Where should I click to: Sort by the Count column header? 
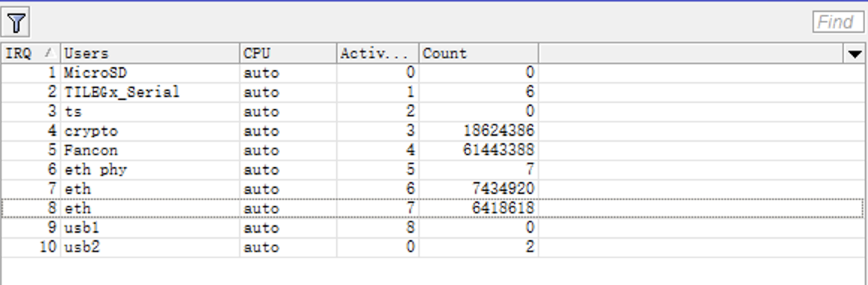[x=478, y=54]
